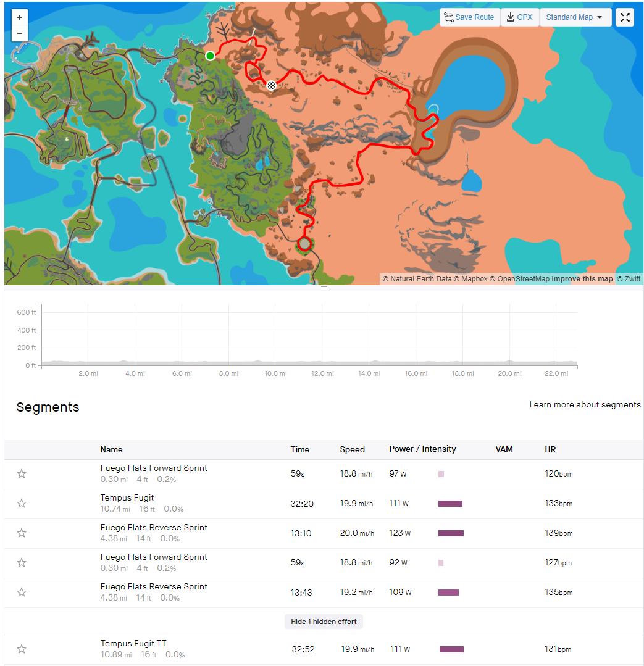Star Fuego Flats Reverse Sprint 13:43 effort
644x666 pixels.
[22, 592]
